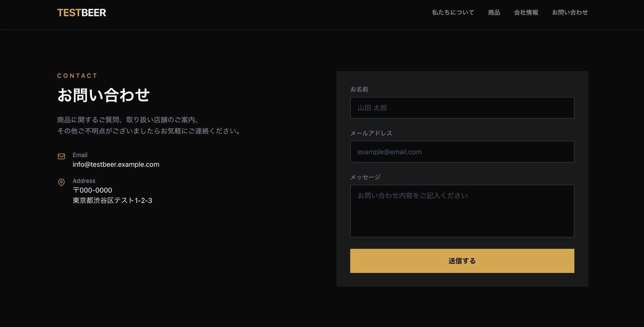This screenshot has height=327, width=644.
Task: Open the 私たちについて nav link
Action: [453, 13]
